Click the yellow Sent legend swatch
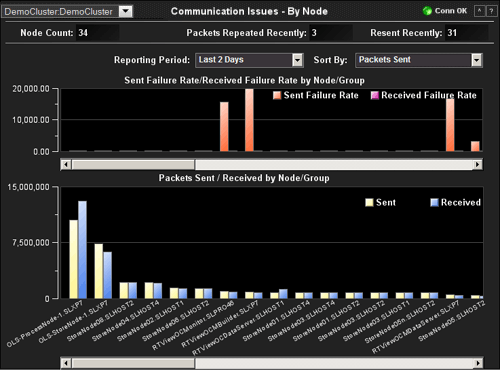 click(369, 203)
